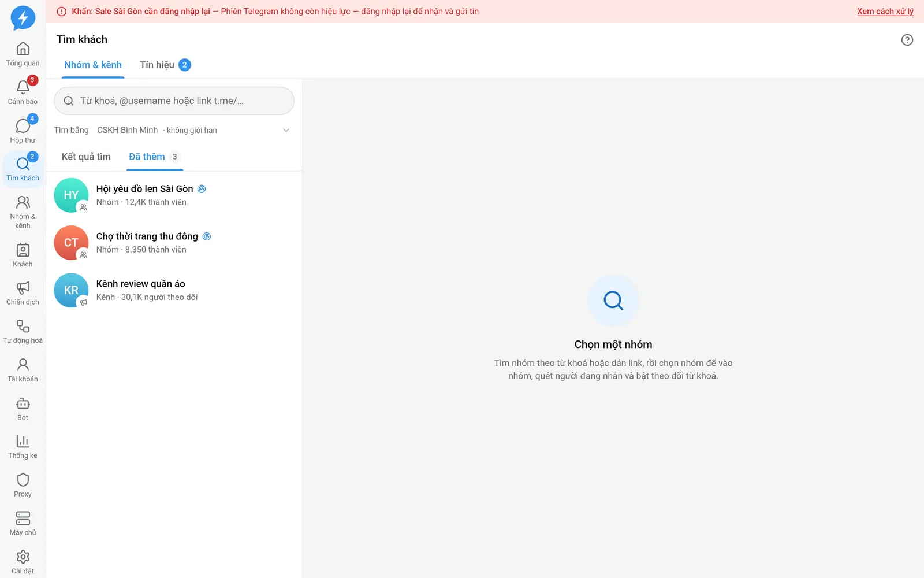Select channel Kênh review quần áo
924x578 pixels.
click(x=174, y=290)
